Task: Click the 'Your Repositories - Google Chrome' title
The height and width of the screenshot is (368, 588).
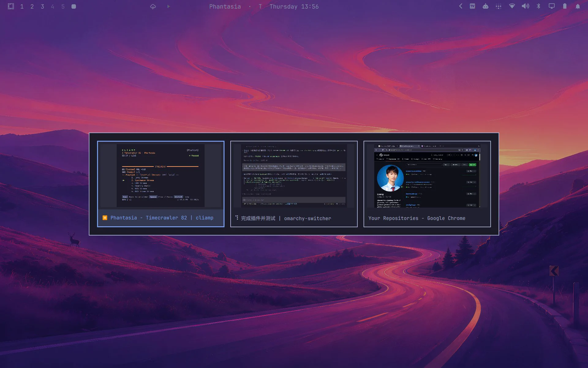Action: [417, 218]
